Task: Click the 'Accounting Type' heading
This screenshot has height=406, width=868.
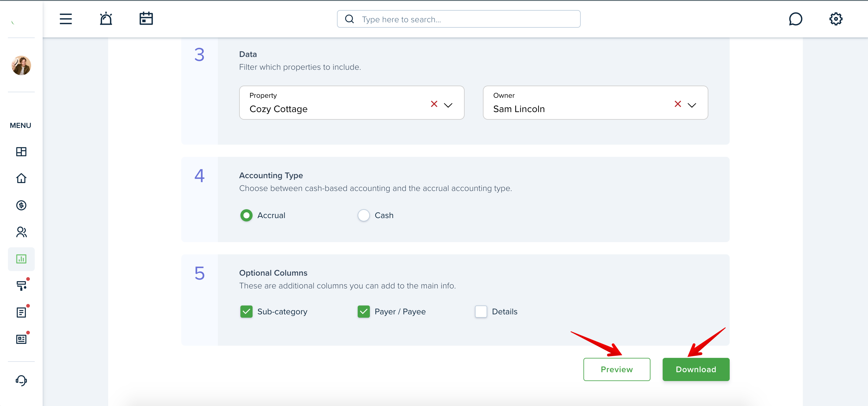Action: point(271,175)
